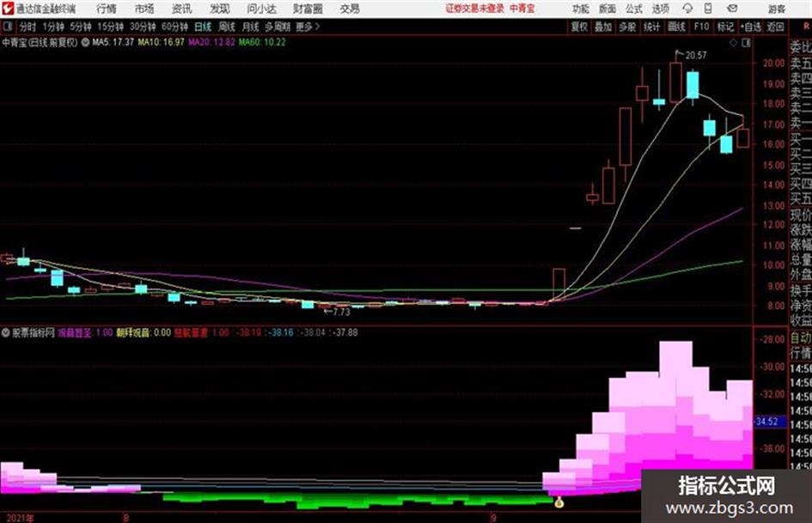The image size is (812, 523).
Task: Expand the MA indicator settings arrow
Action: click(85, 42)
